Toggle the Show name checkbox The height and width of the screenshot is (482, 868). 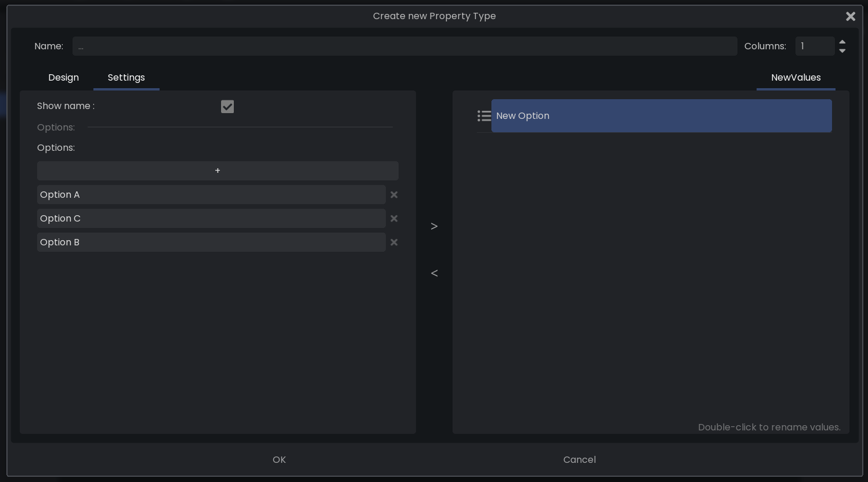[227, 107]
